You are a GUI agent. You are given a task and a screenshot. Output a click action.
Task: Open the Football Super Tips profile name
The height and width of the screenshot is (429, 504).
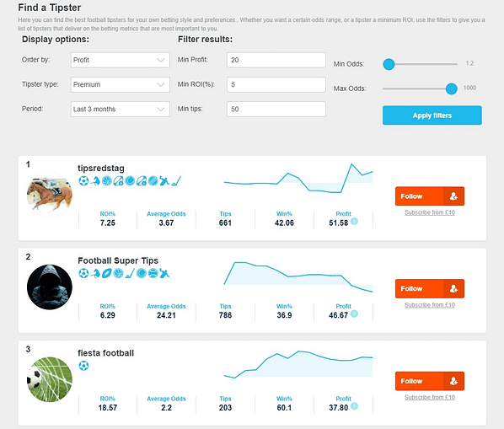[x=118, y=260]
